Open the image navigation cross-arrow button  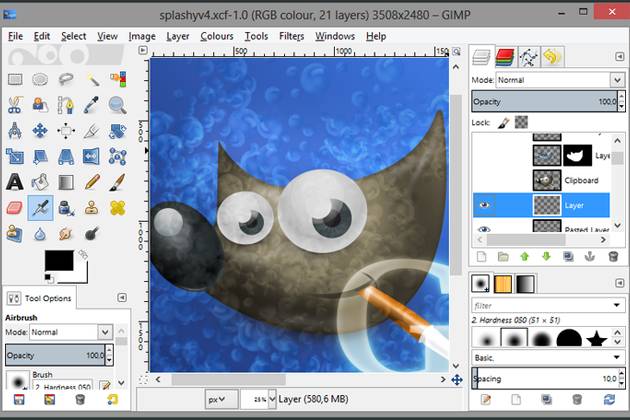point(457,380)
